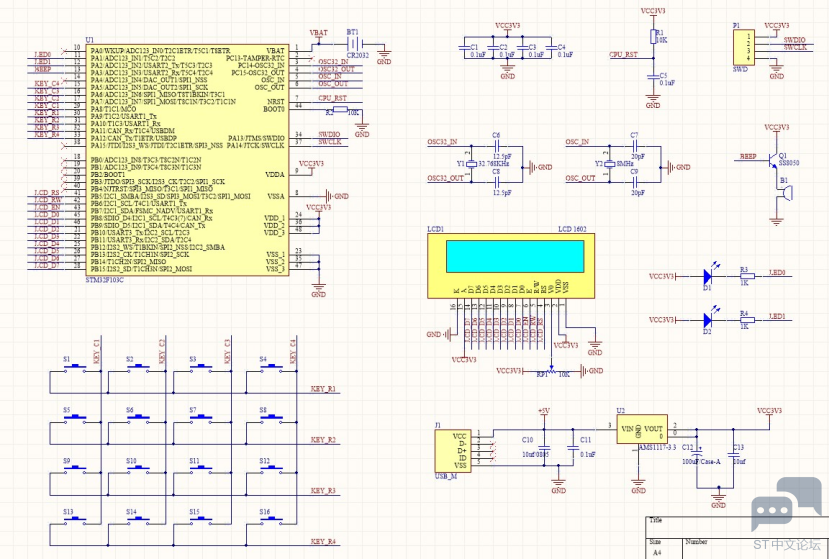Click the CPU_RST label beside R1

point(623,55)
